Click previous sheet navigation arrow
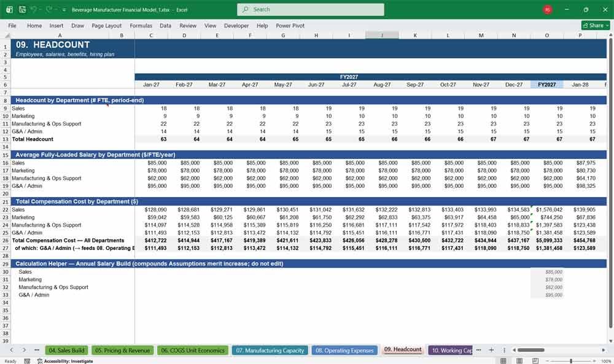Image resolution: width=614 pixels, height=364 pixels. pyautogui.click(x=12, y=350)
